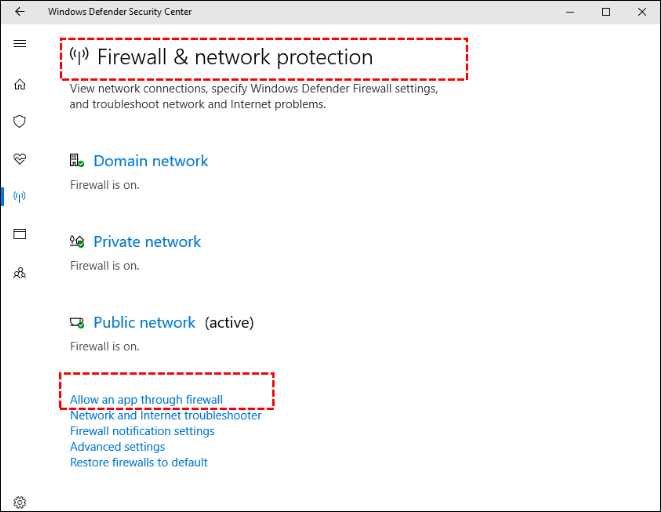Open Virus & threat protection shield icon
Image resolution: width=661 pixels, height=512 pixels.
click(x=19, y=121)
